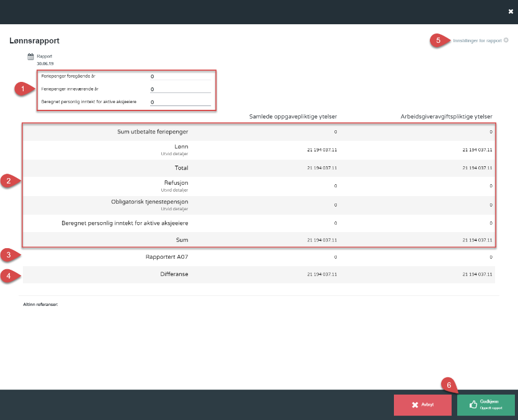Focus the Feriepenger foregående år input field
518x420 pixels.
180,76
